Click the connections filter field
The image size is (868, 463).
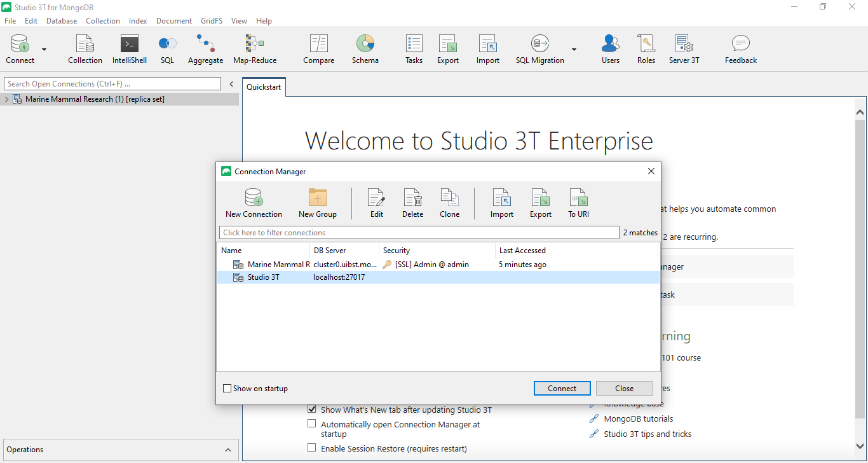tap(419, 232)
